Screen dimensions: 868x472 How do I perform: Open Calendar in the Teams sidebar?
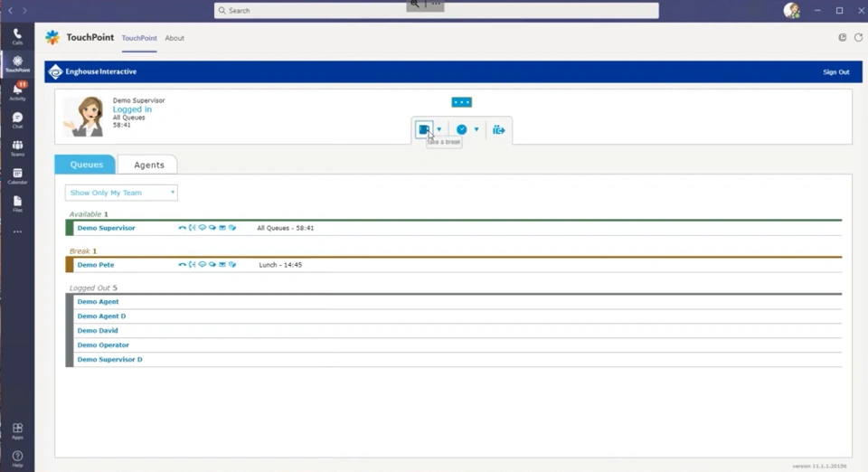(17, 176)
